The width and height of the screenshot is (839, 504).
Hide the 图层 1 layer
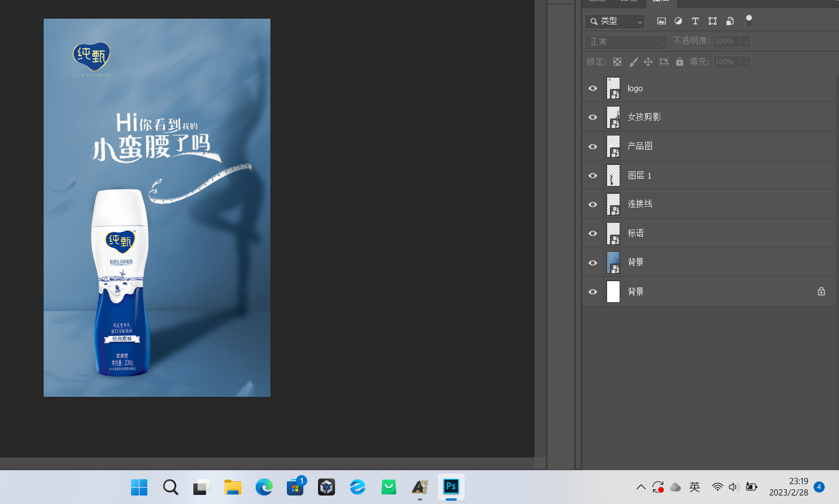(593, 176)
